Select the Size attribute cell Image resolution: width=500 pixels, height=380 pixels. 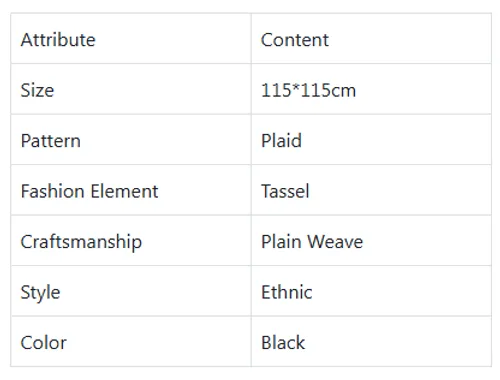131,89
